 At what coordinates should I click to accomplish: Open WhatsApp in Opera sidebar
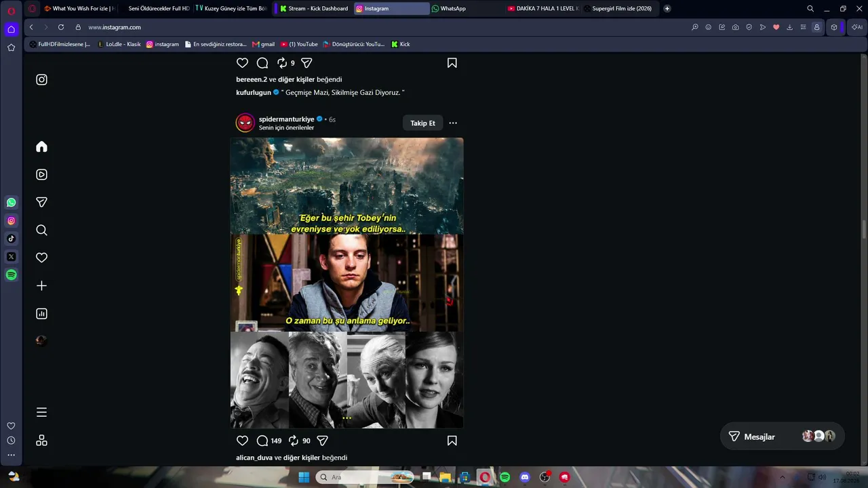tap(11, 202)
